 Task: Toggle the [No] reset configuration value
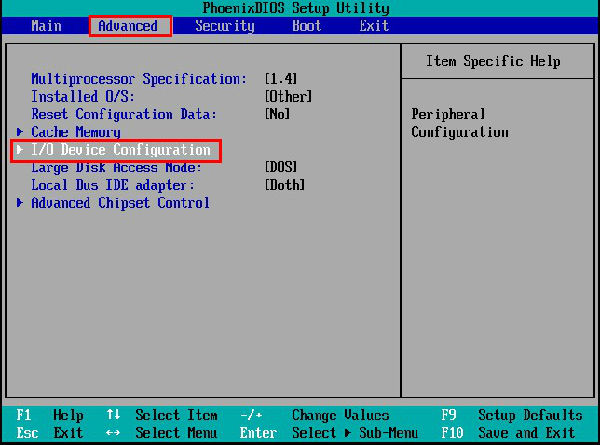click(x=277, y=114)
